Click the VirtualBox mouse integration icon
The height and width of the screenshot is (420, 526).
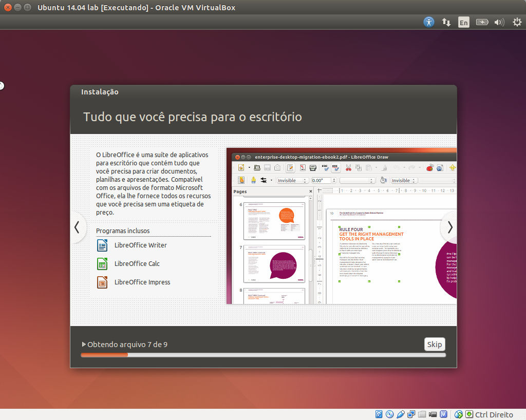[458, 414]
